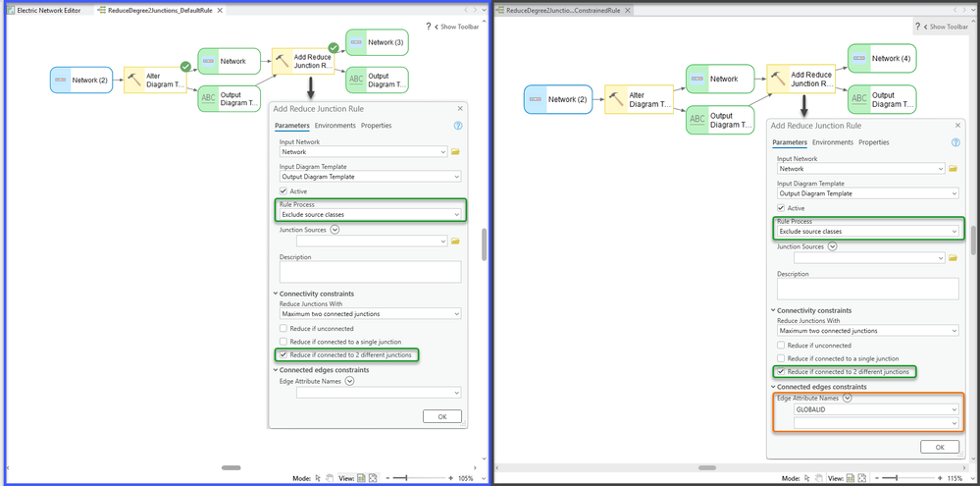980x486 pixels.
Task: Select the Network (3) output node in left model
Action: coord(377,42)
